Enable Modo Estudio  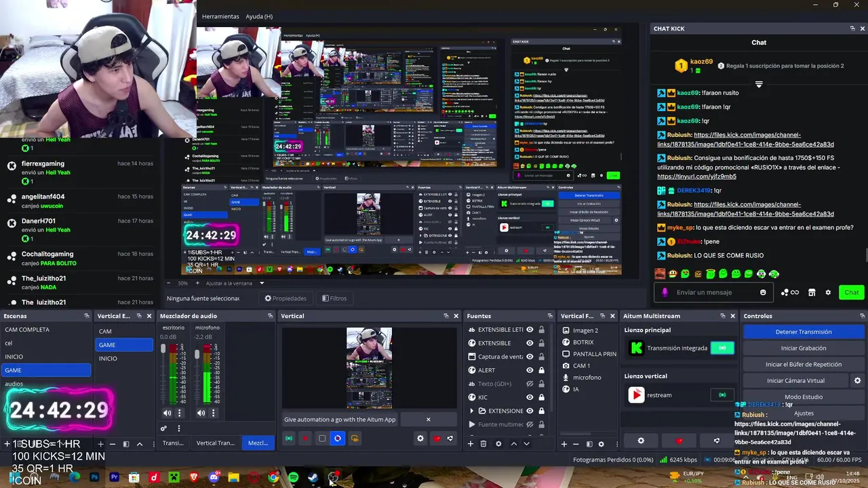point(804,397)
